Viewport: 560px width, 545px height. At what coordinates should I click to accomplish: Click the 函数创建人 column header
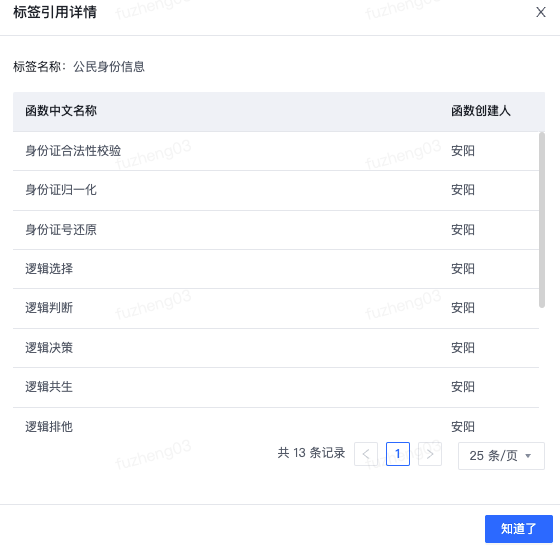click(481, 111)
